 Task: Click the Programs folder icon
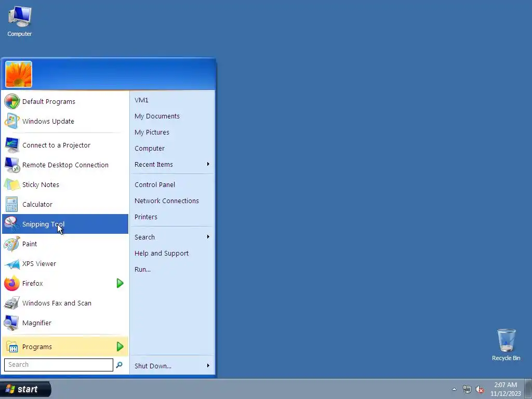[12, 347]
